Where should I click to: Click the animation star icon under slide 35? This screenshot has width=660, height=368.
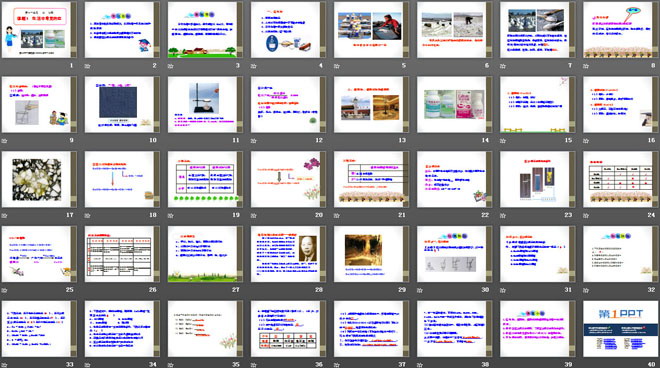170,365
